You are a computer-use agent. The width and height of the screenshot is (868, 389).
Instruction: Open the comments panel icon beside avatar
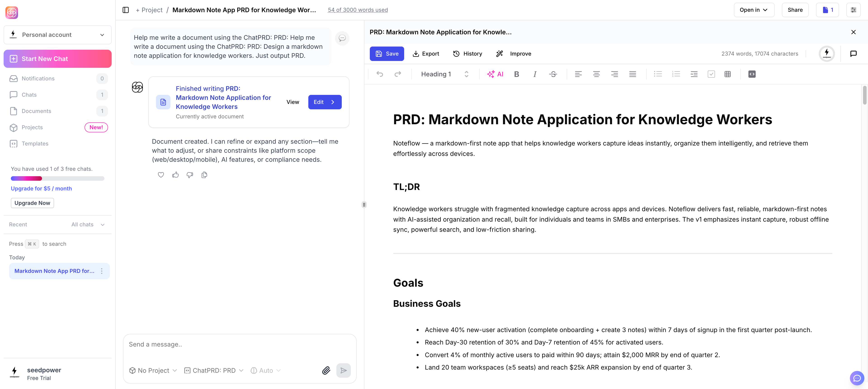click(853, 54)
